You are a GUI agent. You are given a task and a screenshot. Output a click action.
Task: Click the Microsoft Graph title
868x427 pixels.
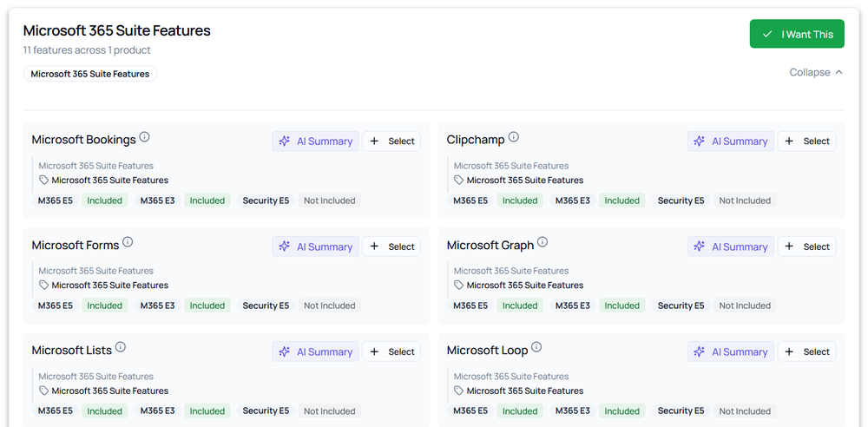pyautogui.click(x=490, y=245)
